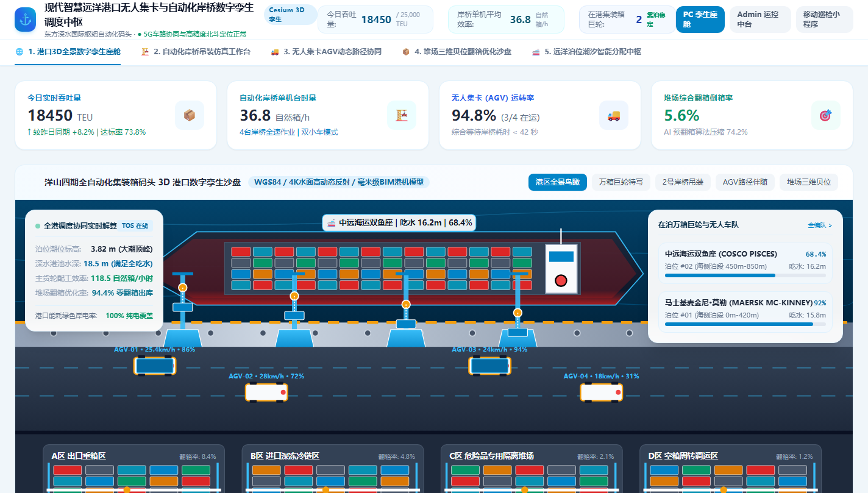Open tab 4. 堆场三维贝位翻箱优化沙盘
This screenshot has height=493, width=868.
457,52
